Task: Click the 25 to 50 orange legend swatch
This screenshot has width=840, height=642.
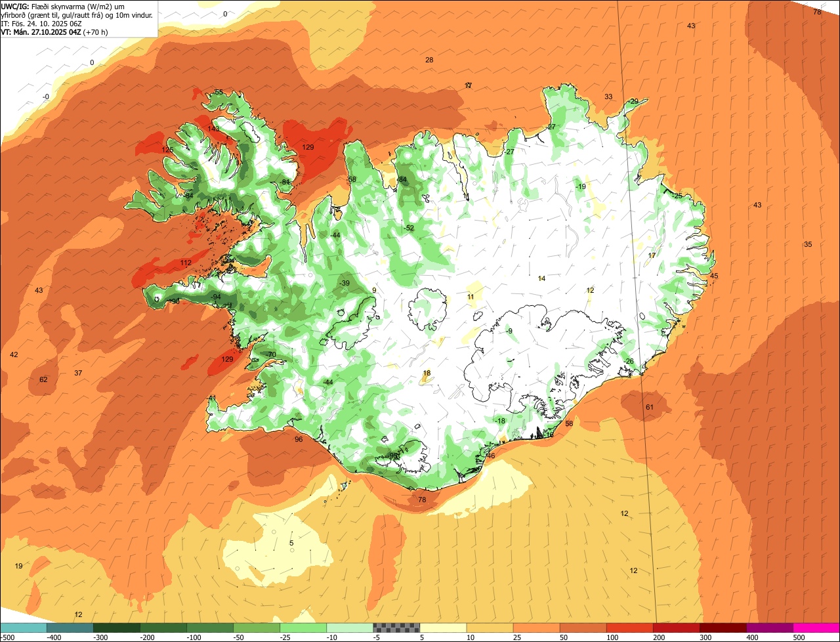Action: [x=536, y=628]
